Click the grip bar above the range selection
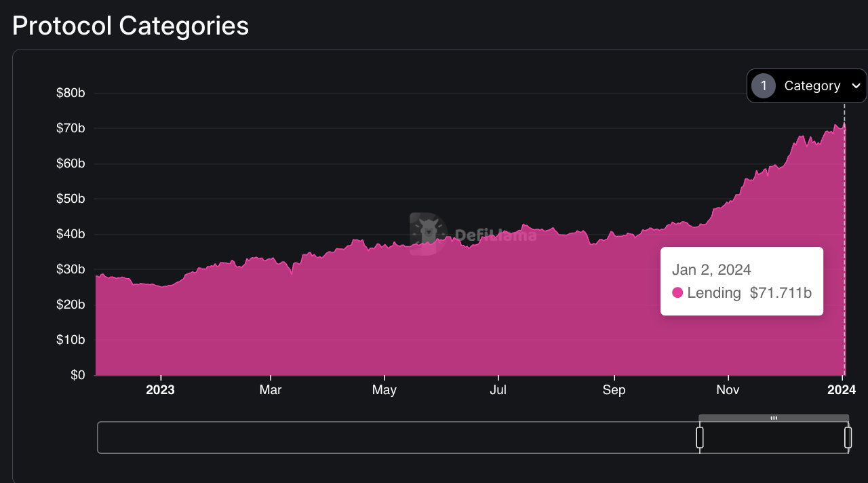868x483 pixels. coord(774,418)
